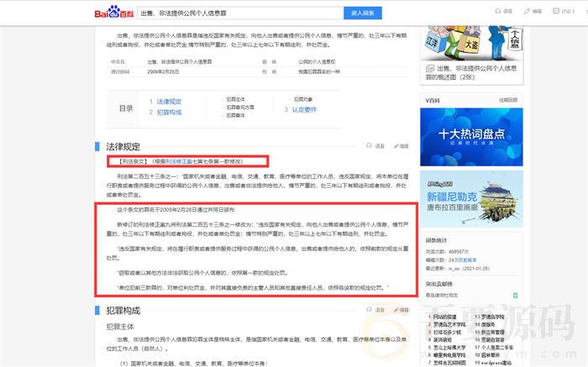Open the 刑法修正案 hyperlink in the text
588x367 pixels.
click(x=179, y=161)
